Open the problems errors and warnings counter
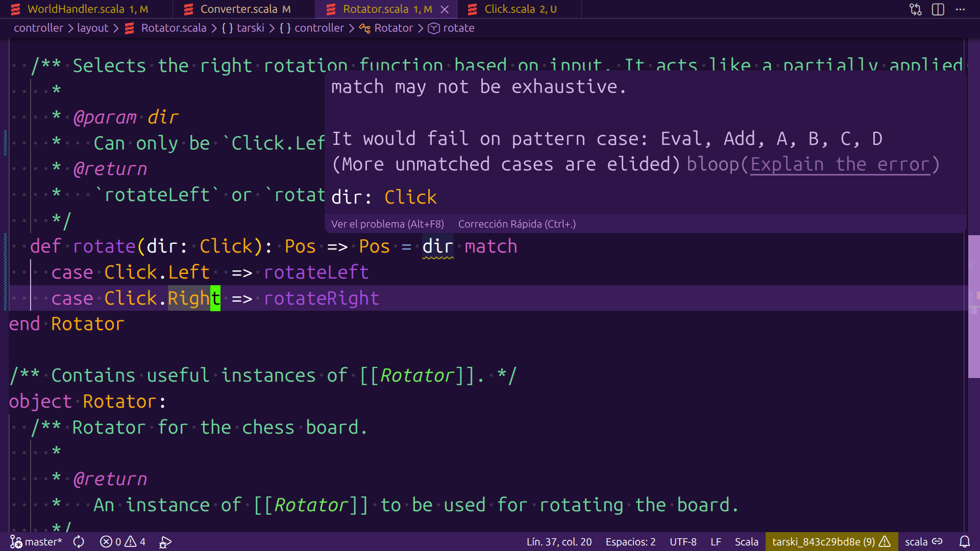980x551 pixels. 122,542
